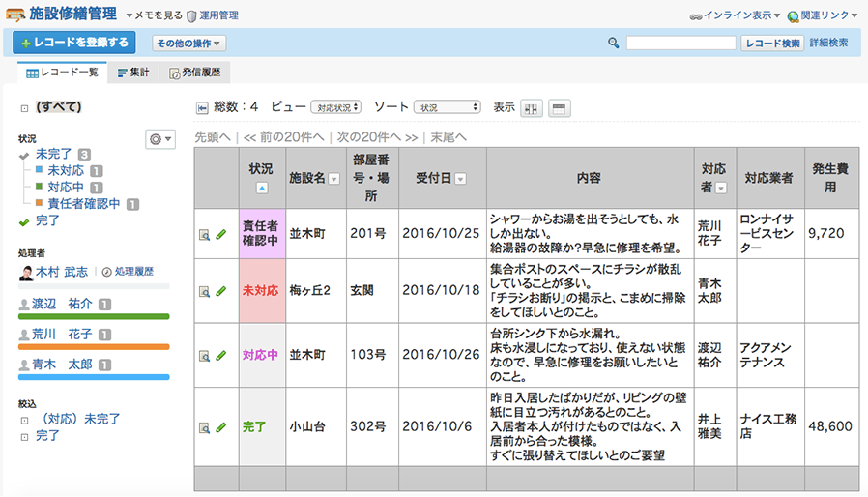Screen dimensions: 868x497
Task: Go to 前の20件へ page link
Action: [284, 137]
